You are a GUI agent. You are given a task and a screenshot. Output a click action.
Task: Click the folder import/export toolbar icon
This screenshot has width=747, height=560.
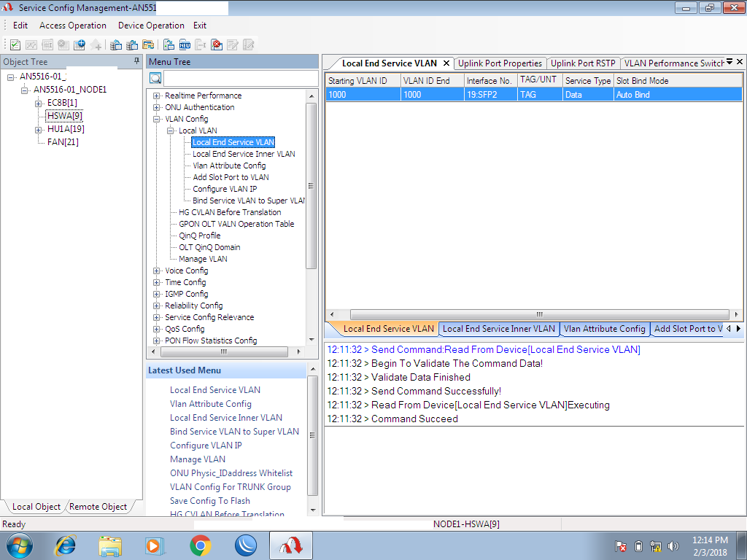click(148, 44)
